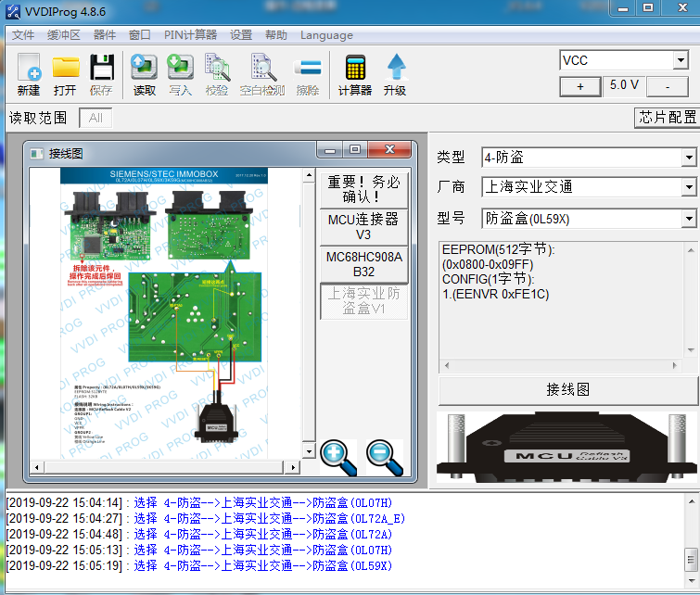Image resolution: width=700 pixels, height=595 pixels.
Task: Open the 设置 menu
Action: coord(241,35)
